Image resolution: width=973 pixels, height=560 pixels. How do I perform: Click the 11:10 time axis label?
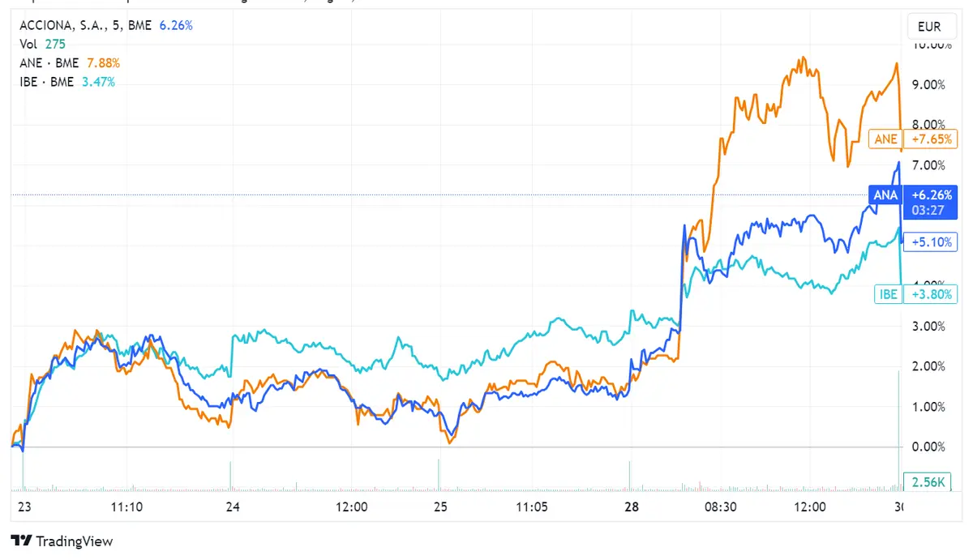pos(127,507)
